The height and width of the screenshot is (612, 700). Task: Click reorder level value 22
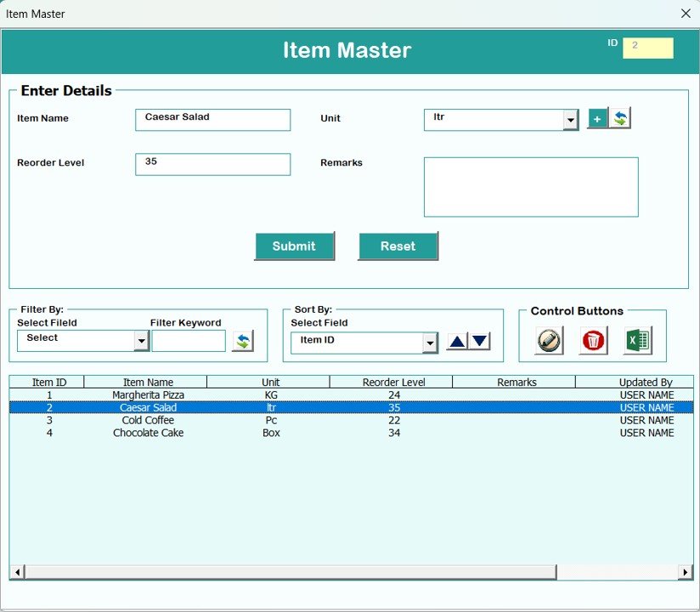tap(394, 421)
